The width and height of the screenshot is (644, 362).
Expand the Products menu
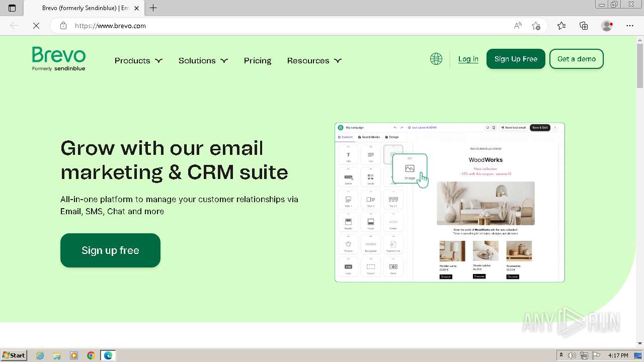tap(138, 60)
